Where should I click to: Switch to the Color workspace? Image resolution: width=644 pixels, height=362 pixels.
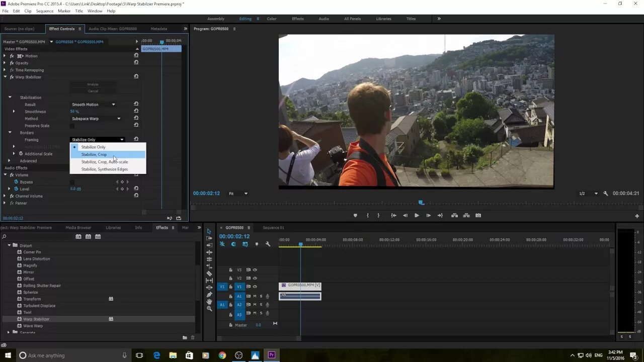tap(272, 19)
